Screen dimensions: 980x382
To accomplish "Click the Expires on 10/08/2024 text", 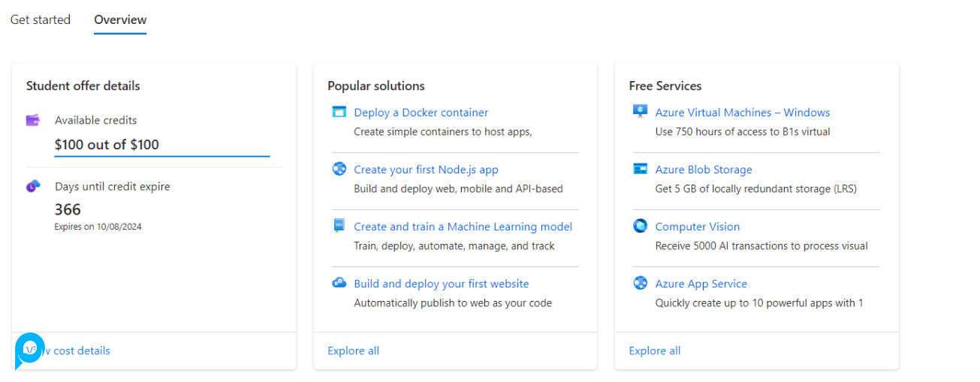I will click(98, 227).
